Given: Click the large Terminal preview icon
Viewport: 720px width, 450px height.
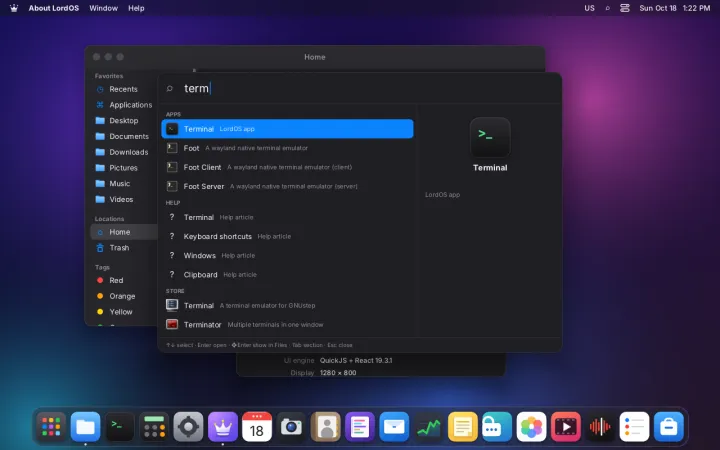Looking at the screenshot, I should click(x=490, y=137).
